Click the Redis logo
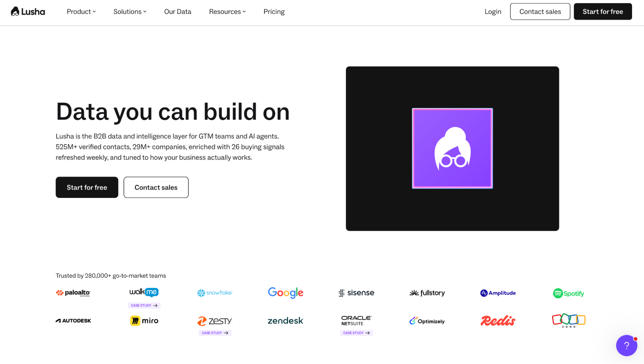Viewport: 644px width, 364px height. 498,321
